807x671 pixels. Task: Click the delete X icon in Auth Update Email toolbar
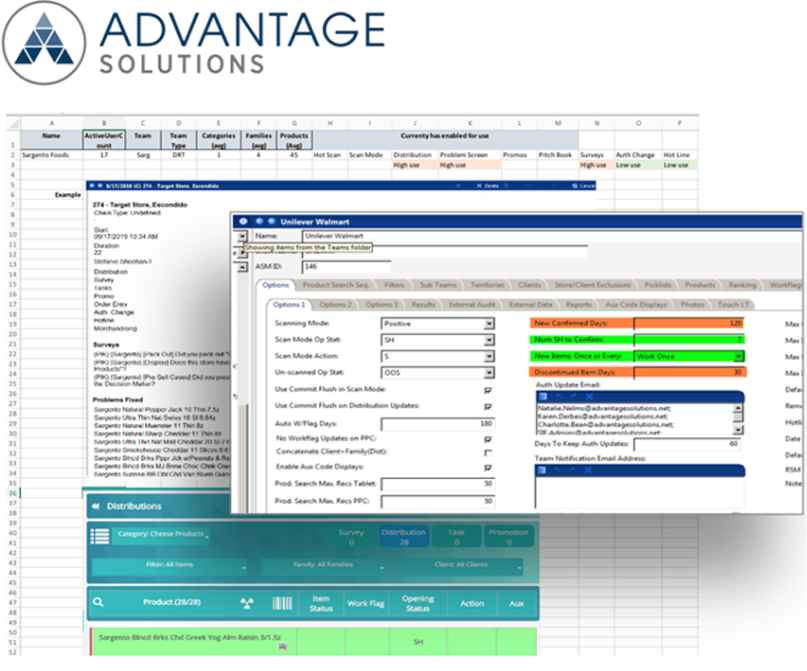coord(589,396)
